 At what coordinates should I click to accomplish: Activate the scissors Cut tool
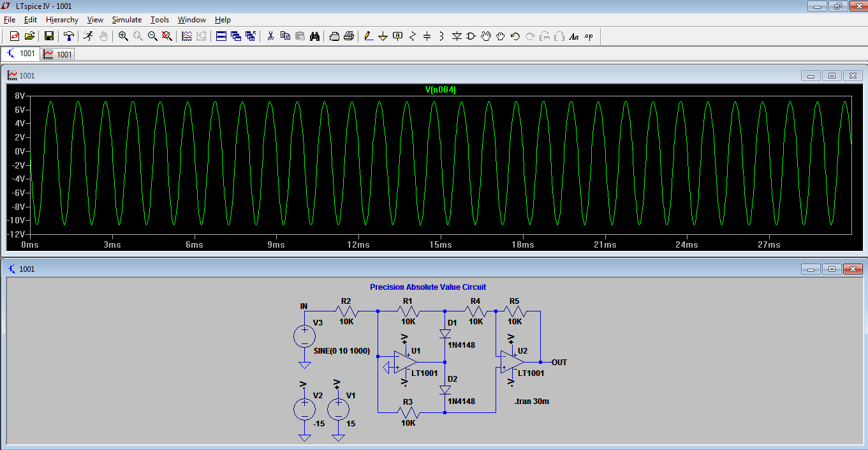(x=270, y=36)
